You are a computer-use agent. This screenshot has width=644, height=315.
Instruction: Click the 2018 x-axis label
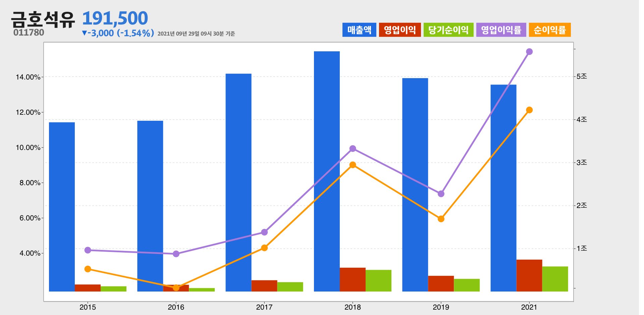353,307
